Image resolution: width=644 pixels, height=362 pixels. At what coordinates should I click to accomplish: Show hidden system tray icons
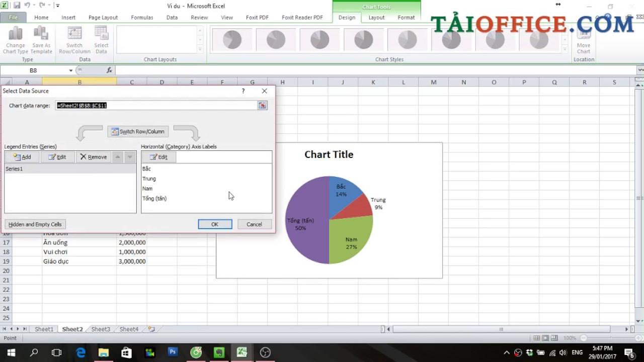point(507,352)
